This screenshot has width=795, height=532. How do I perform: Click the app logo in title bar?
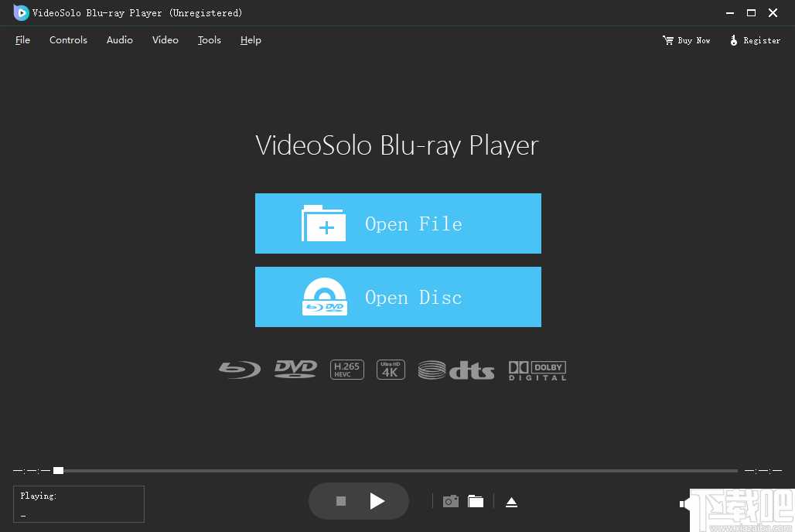point(20,12)
